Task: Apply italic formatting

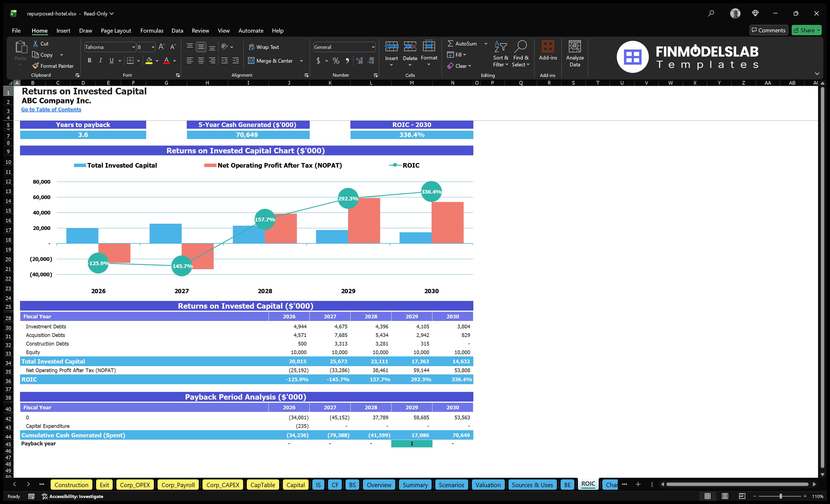Action: pyautogui.click(x=100, y=60)
